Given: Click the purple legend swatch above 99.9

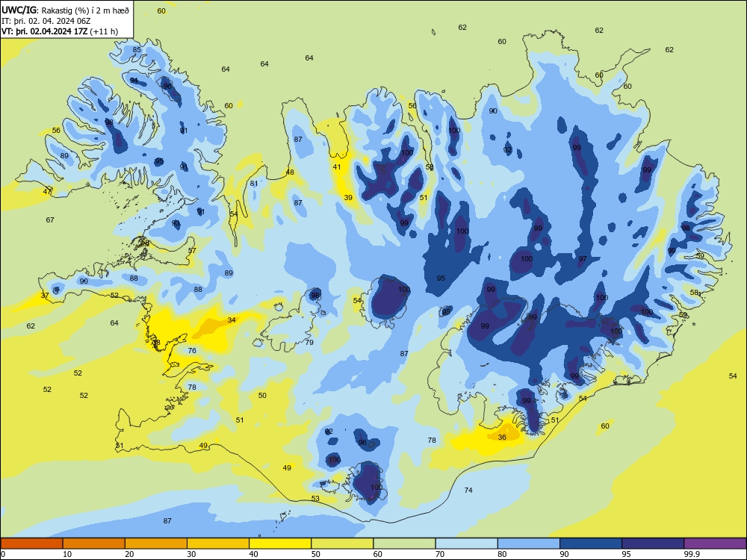Looking at the screenshot, I should pyautogui.click(x=715, y=544).
